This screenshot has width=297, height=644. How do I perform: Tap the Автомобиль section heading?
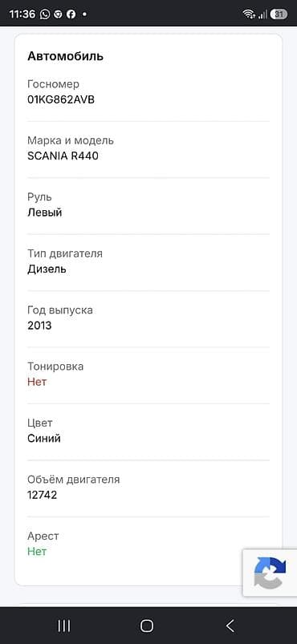tap(65, 56)
